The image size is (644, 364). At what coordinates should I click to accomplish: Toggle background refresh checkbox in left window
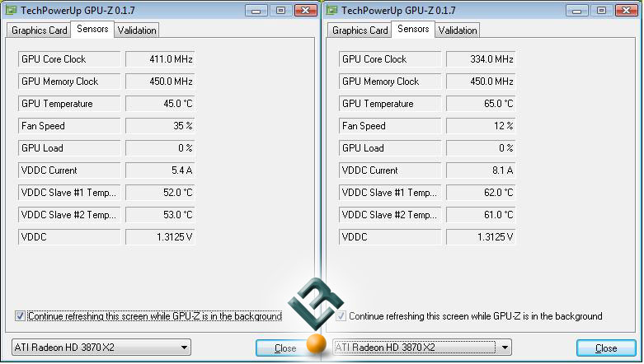pos(20,316)
